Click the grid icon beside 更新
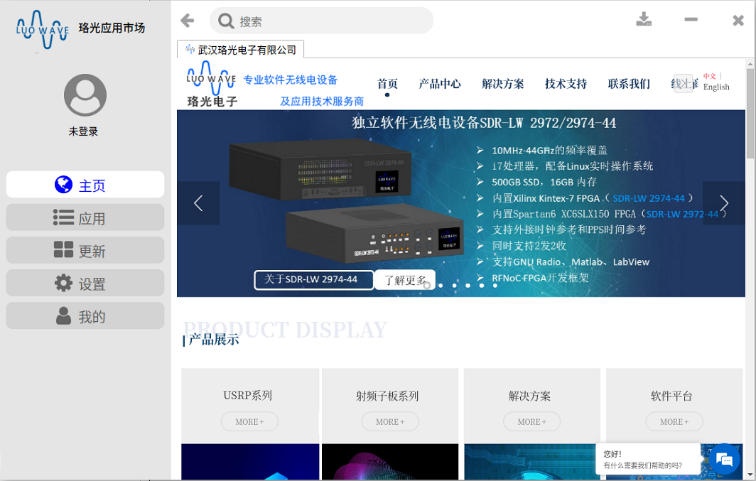This screenshot has width=756, height=481. (63, 250)
